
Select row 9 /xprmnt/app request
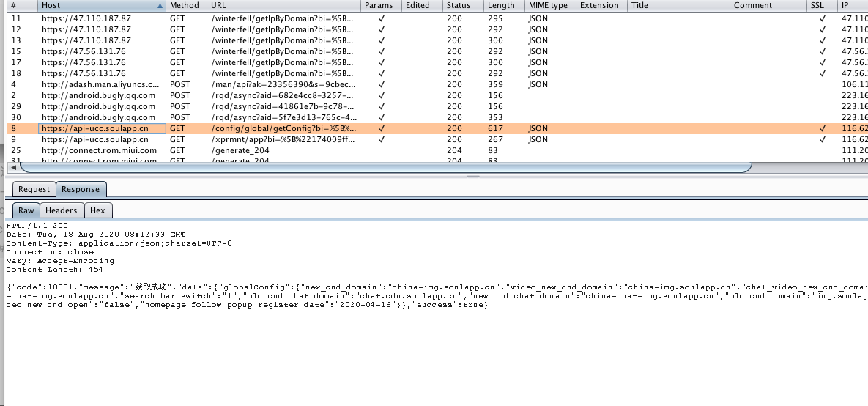(437, 139)
